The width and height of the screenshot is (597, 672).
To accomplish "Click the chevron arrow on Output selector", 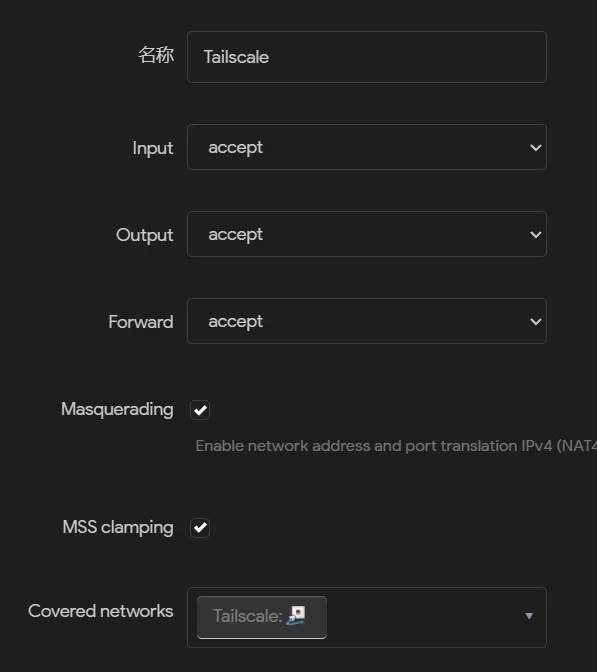I will 535,235.
